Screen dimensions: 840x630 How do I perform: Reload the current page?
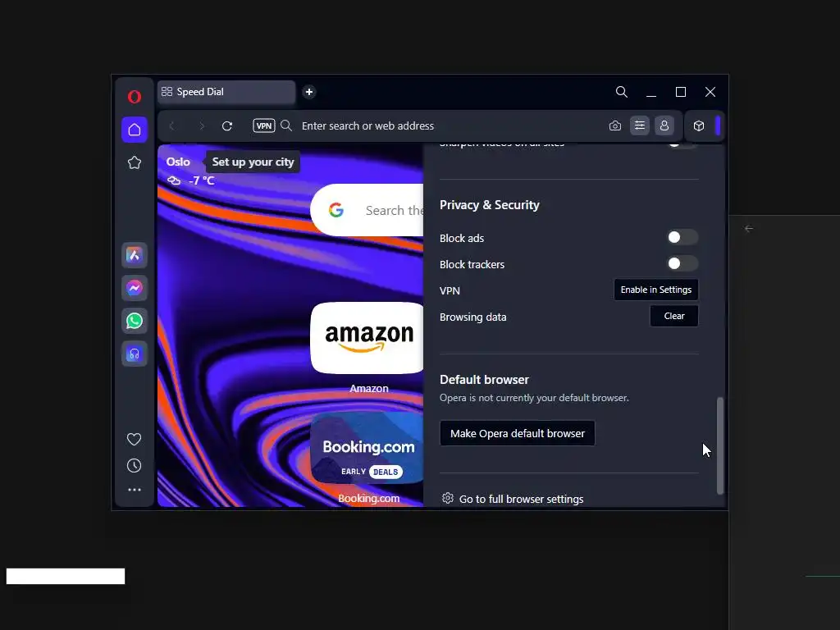[227, 126]
